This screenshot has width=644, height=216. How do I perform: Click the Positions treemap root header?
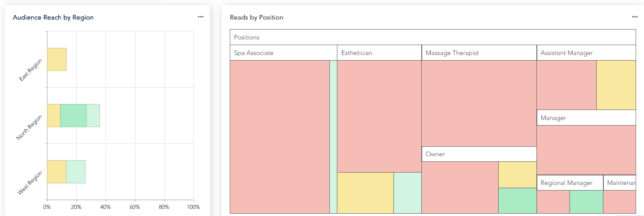pyautogui.click(x=433, y=37)
